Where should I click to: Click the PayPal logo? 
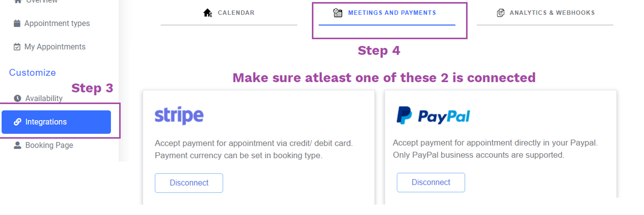[433, 116]
